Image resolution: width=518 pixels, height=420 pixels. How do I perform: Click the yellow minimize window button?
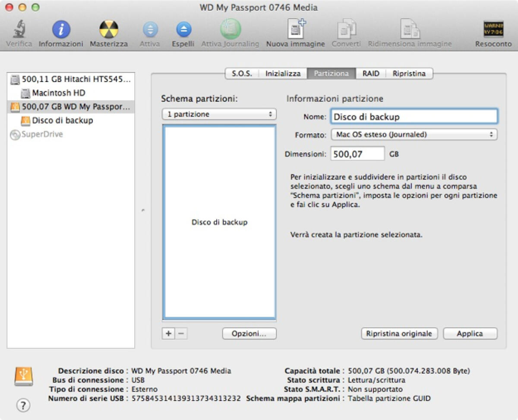click(22, 7)
